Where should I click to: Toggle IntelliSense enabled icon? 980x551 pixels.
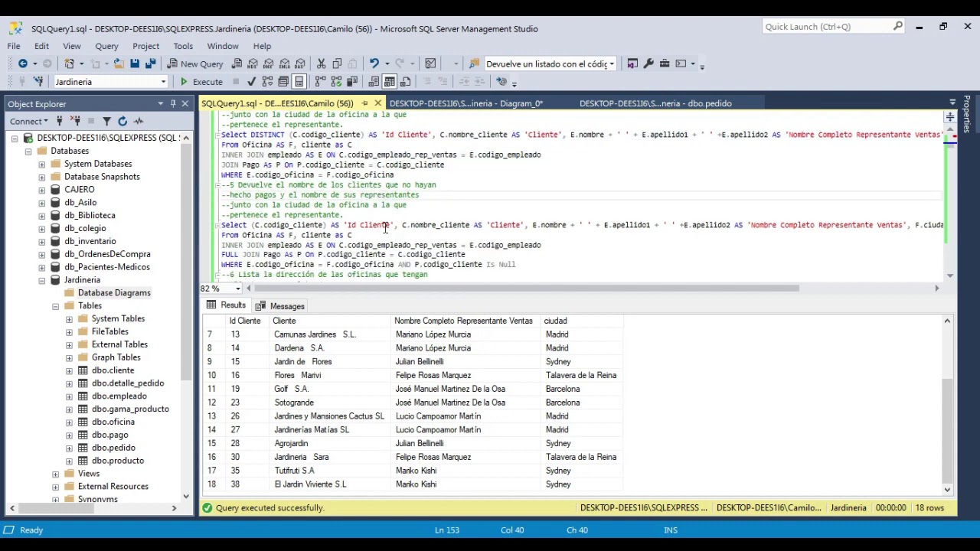pyautogui.click(x=299, y=82)
